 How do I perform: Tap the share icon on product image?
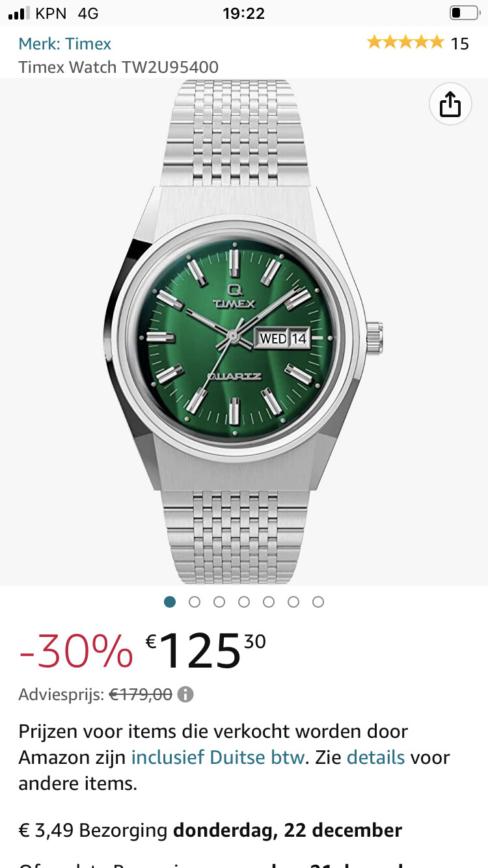pyautogui.click(x=450, y=103)
